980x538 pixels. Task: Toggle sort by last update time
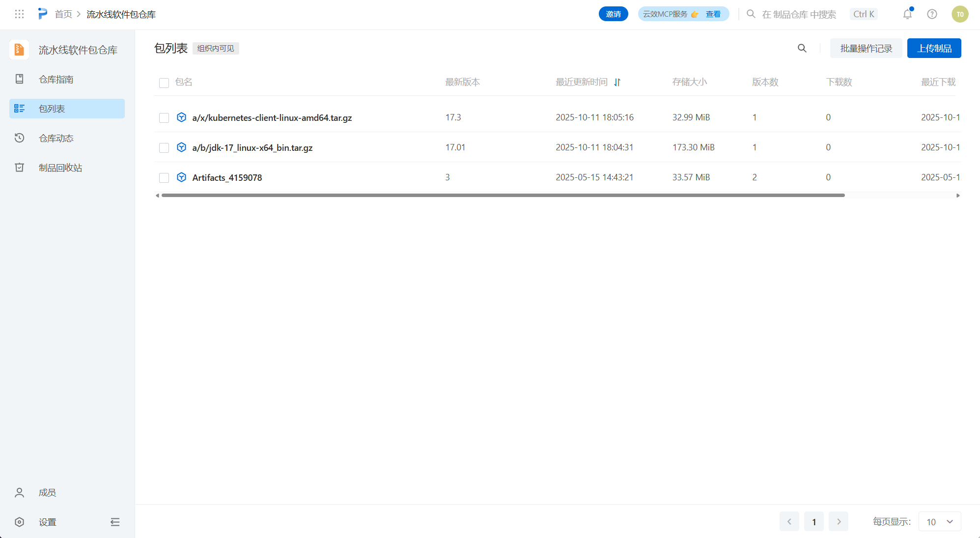(x=617, y=82)
